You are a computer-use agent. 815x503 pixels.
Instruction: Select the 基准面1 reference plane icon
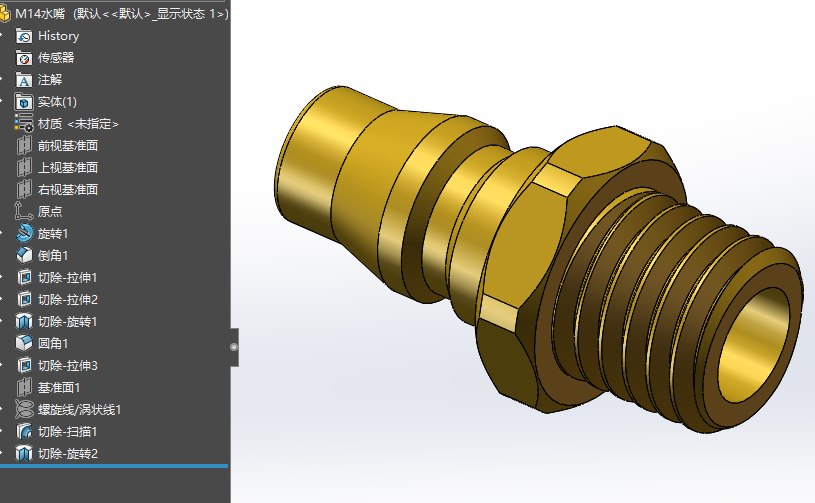tap(24, 387)
